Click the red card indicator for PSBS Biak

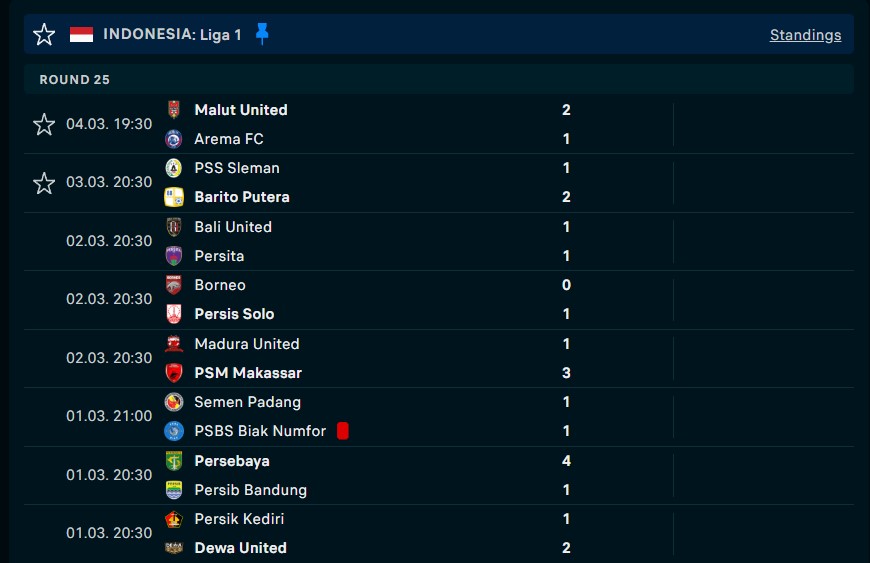click(343, 431)
